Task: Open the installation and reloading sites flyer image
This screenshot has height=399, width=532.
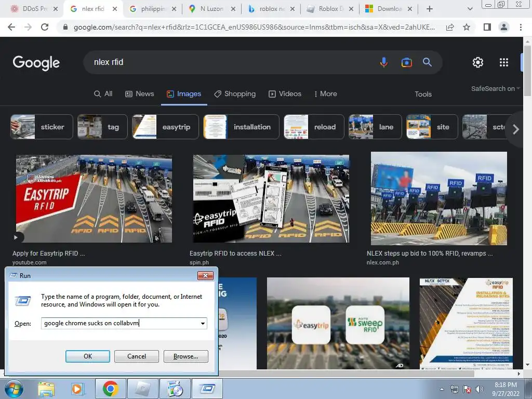Action: [x=466, y=323]
